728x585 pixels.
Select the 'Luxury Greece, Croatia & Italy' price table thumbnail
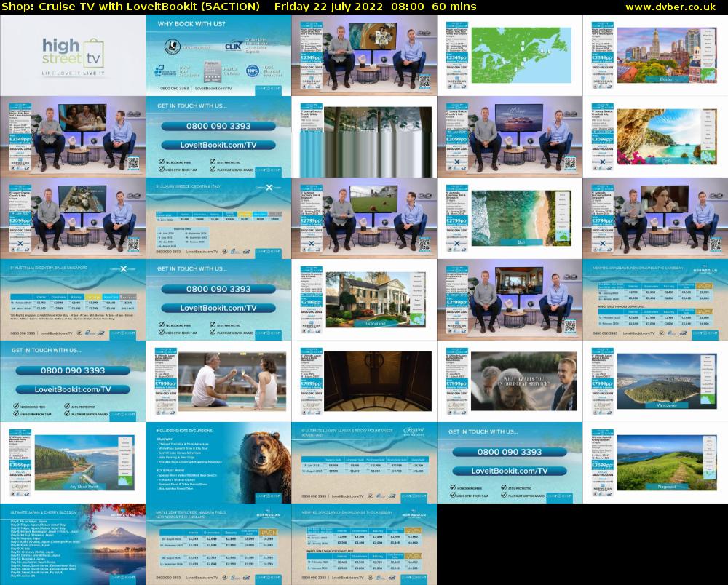click(x=218, y=218)
